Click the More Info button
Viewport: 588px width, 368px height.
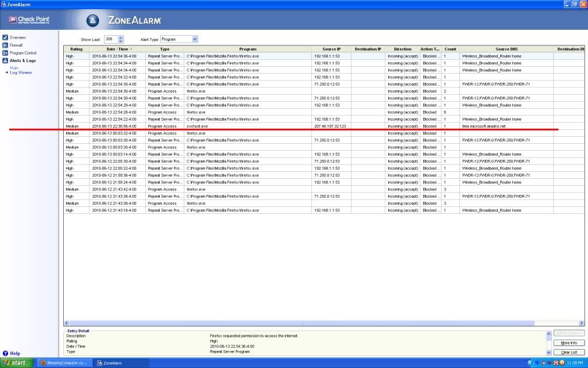point(568,343)
